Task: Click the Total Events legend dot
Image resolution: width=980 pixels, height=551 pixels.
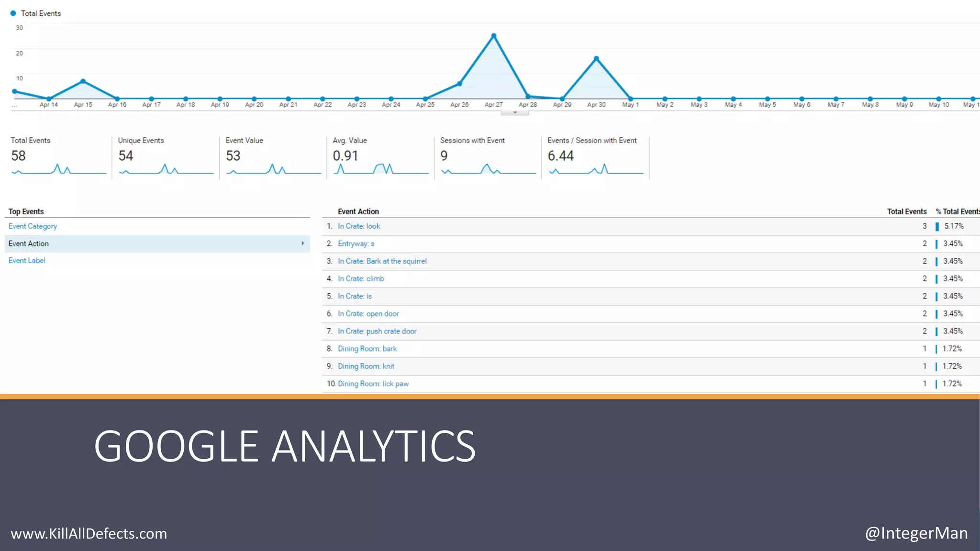Action: point(13,13)
